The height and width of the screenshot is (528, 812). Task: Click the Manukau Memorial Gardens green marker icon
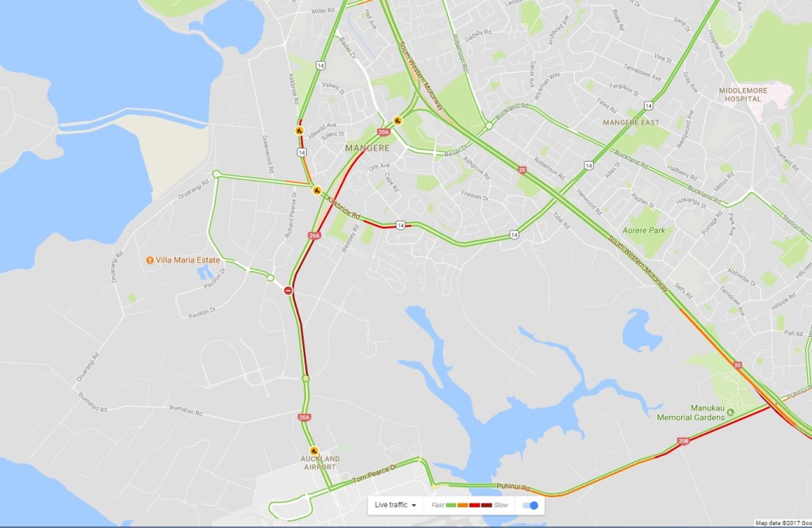point(730,412)
